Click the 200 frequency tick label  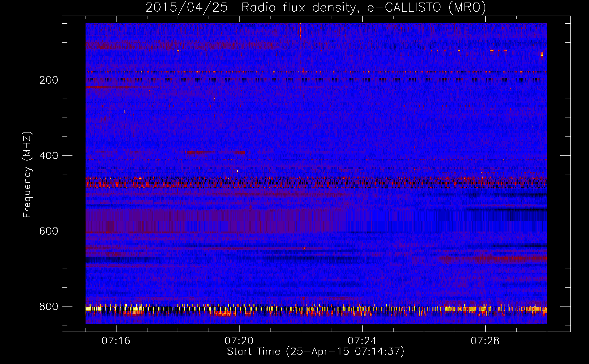tap(49, 80)
